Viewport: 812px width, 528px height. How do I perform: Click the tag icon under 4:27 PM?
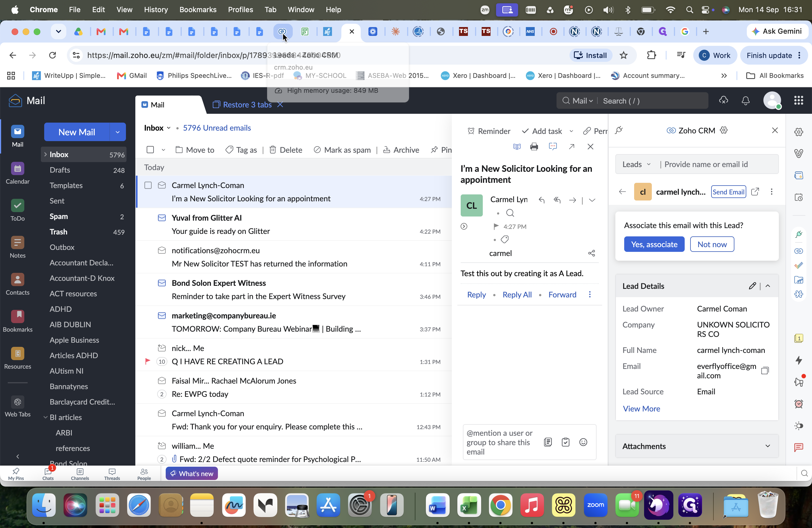click(x=505, y=239)
